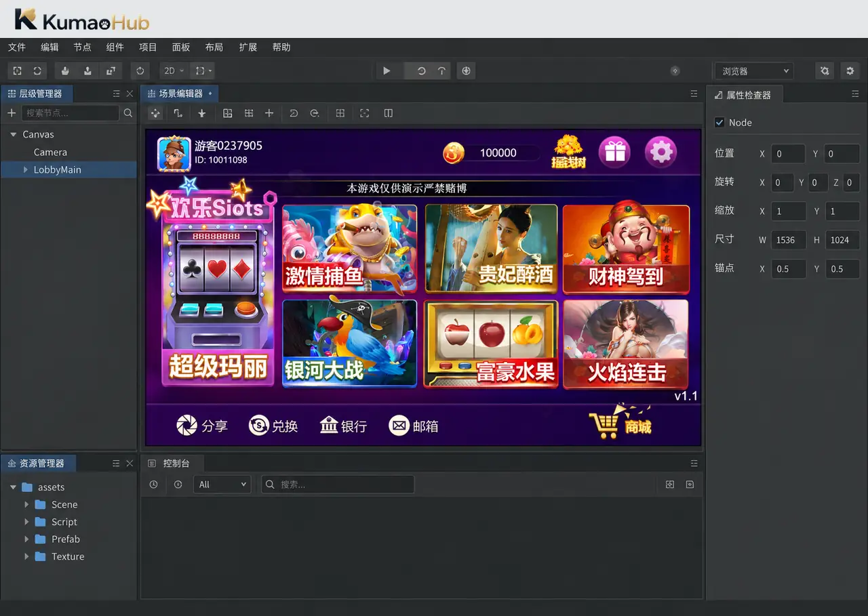Open the 浏览器 preview platform dropdown
The width and height of the screenshot is (868, 616).
pyautogui.click(x=753, y=70)
